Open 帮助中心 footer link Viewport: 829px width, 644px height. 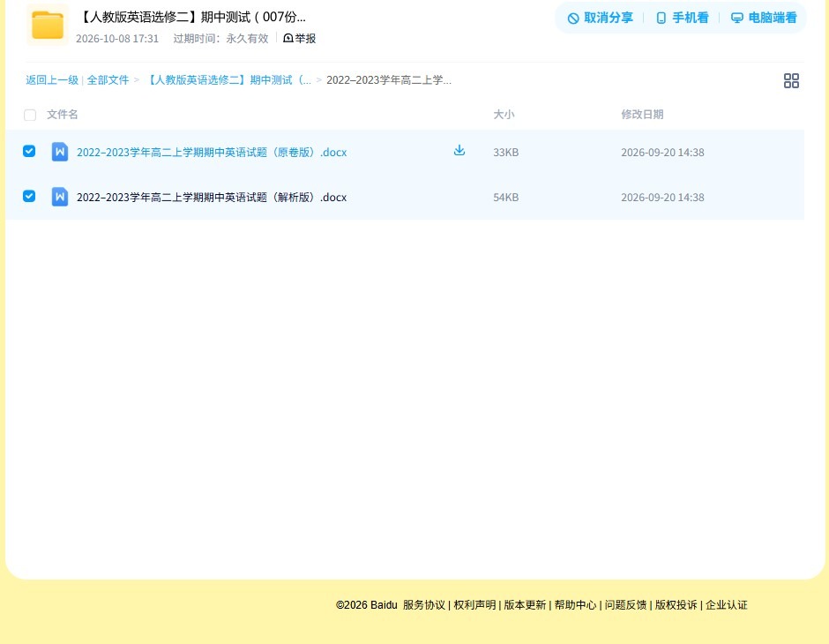[x=575, y=605]
